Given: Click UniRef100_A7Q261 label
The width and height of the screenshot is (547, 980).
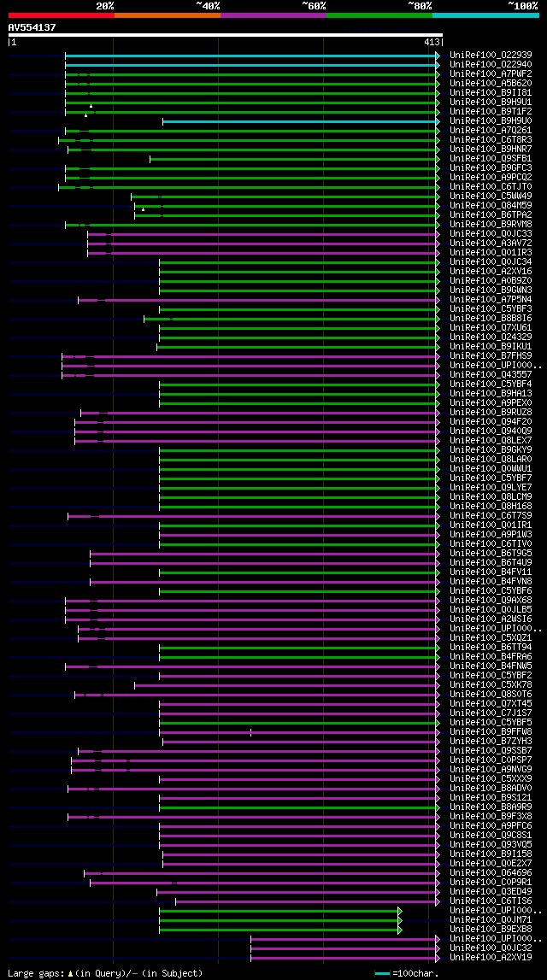Looking at the screenshot, I should click(491, 130).
